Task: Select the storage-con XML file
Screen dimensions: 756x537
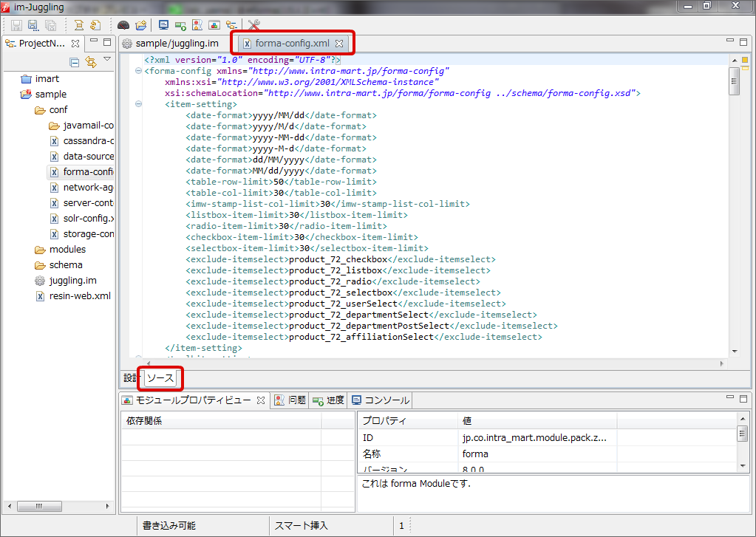Action: click(82, 234)
